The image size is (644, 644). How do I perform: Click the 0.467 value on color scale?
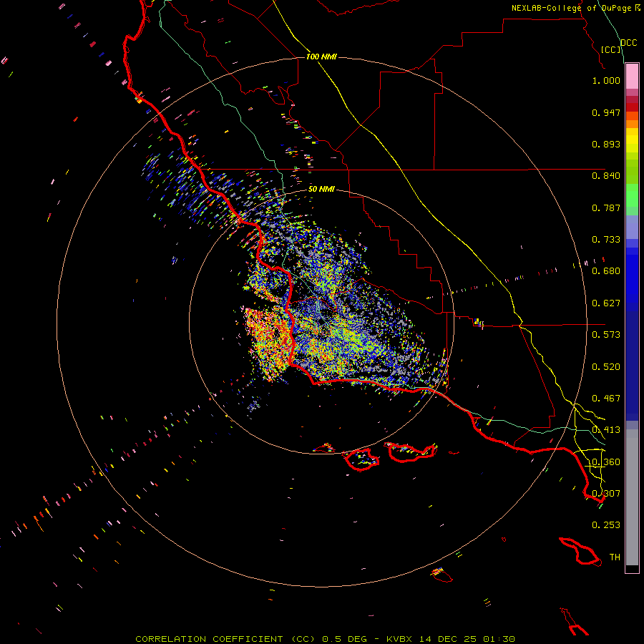[606, 399]
